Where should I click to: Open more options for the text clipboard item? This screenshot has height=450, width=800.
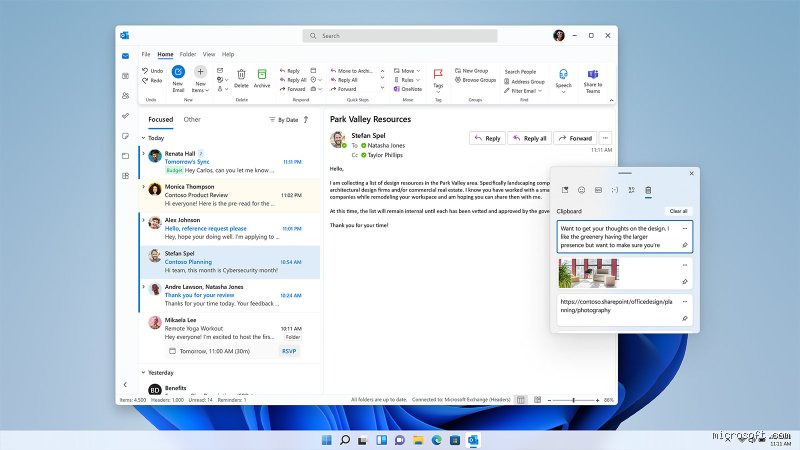(x=685, y=229)
